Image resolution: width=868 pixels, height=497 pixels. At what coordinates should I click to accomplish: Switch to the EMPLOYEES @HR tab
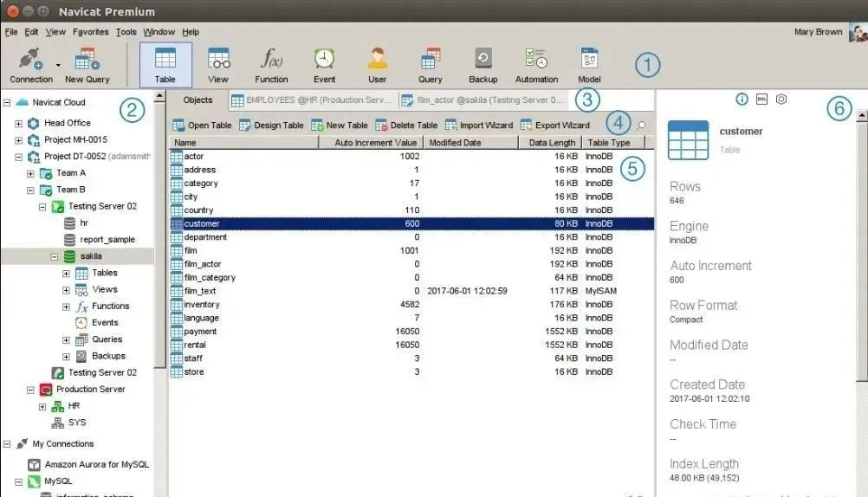point(313,100)
